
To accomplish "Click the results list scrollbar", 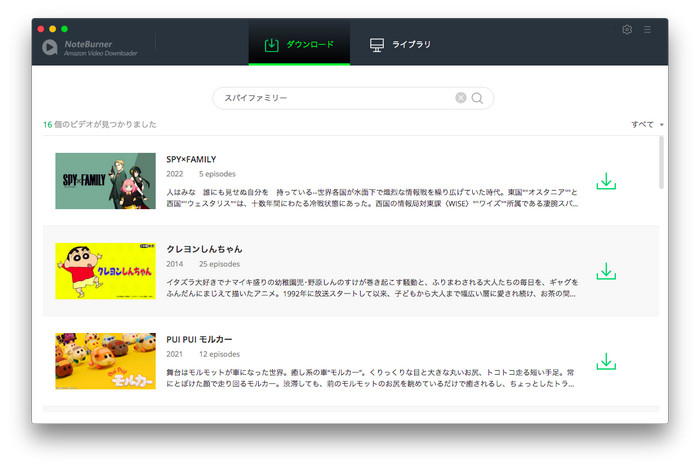I will coord(661,162).
